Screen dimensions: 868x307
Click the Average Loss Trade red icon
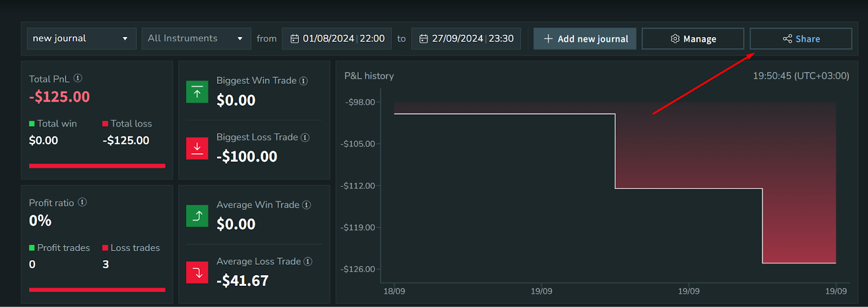point(197,272)
